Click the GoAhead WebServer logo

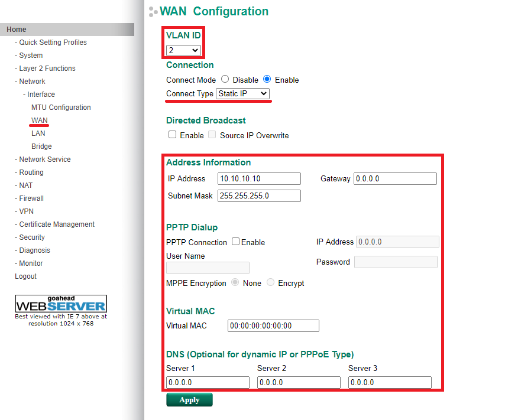(x=61, y=304)
